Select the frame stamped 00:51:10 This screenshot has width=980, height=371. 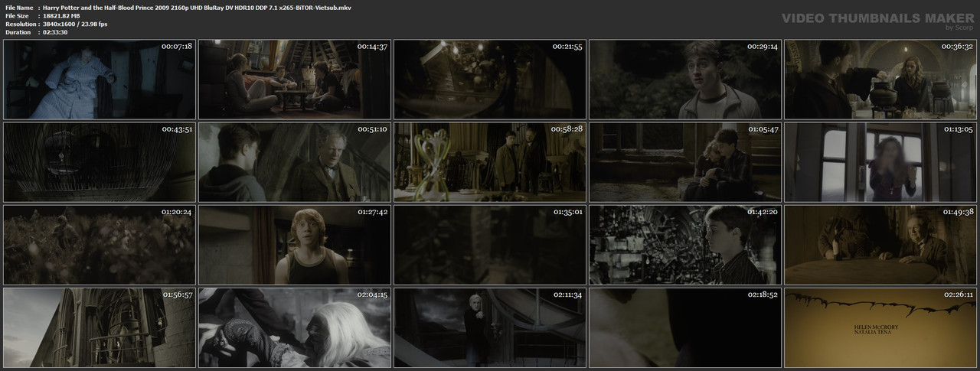(295, 162)
